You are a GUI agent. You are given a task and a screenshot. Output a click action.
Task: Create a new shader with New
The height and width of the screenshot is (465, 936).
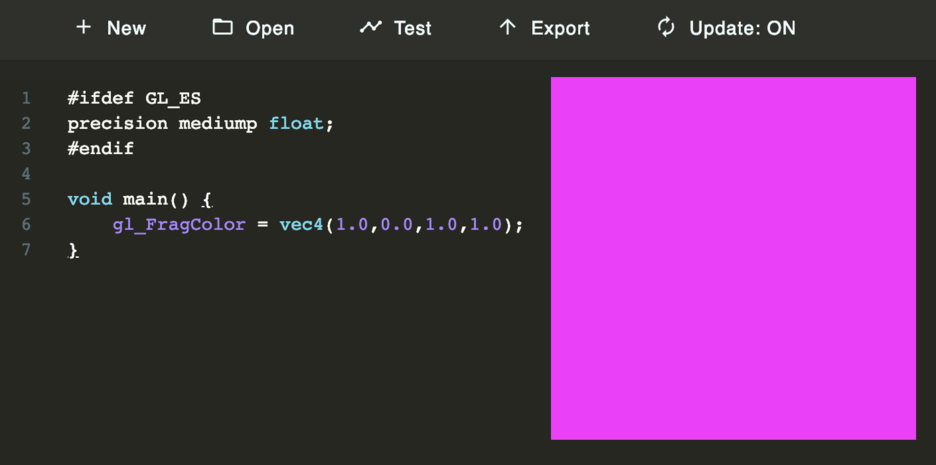(127, 28)
